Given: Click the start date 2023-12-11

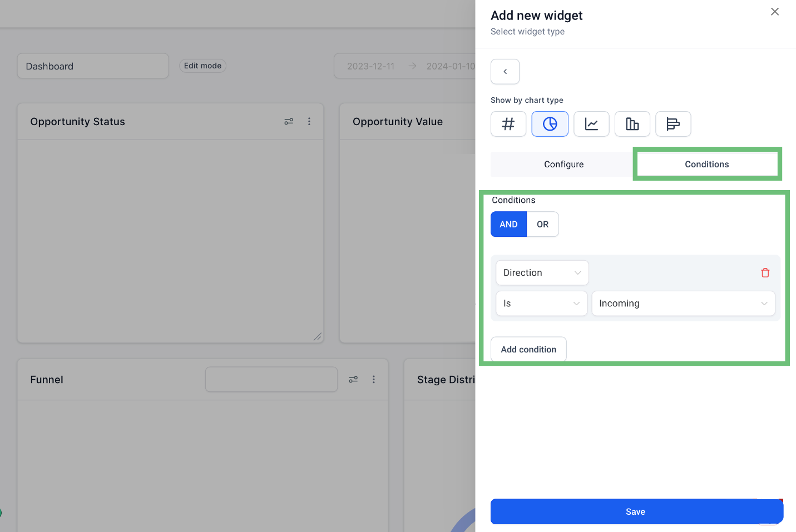Looking at the screenshot, I should (x=371, y=66).
